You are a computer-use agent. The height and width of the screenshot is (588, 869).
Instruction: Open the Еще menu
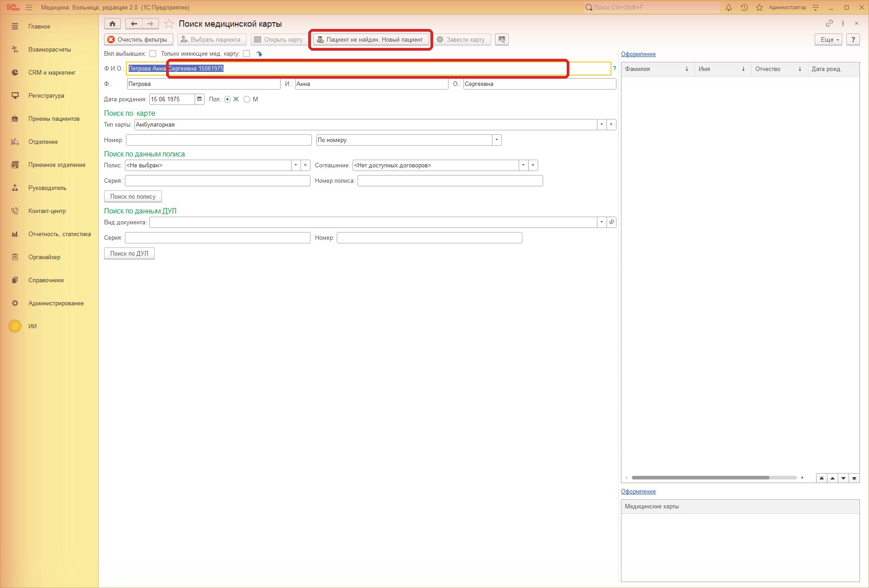[x=828, y=39]
